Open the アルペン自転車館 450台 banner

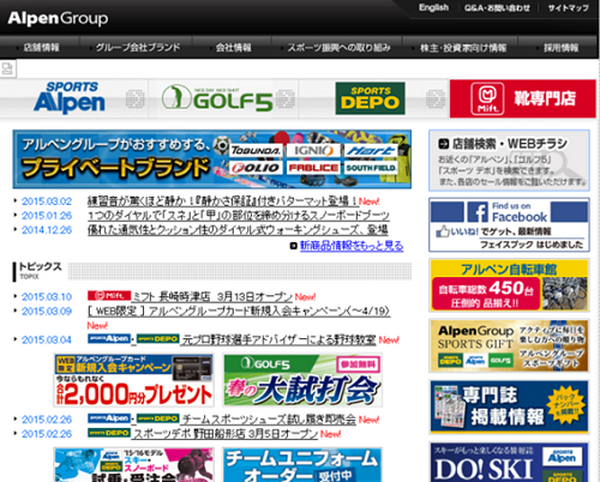tap(509, 285)
